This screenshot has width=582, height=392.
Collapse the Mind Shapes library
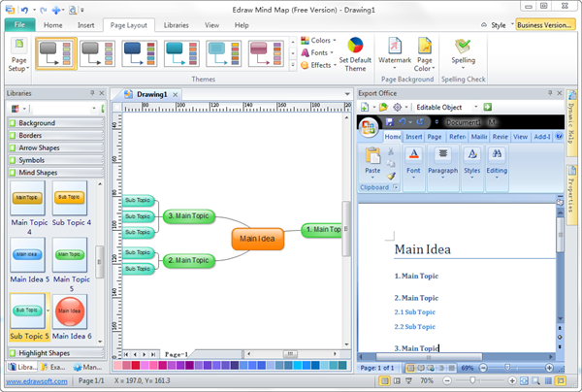pyautogui.click(x=55, y=173)
